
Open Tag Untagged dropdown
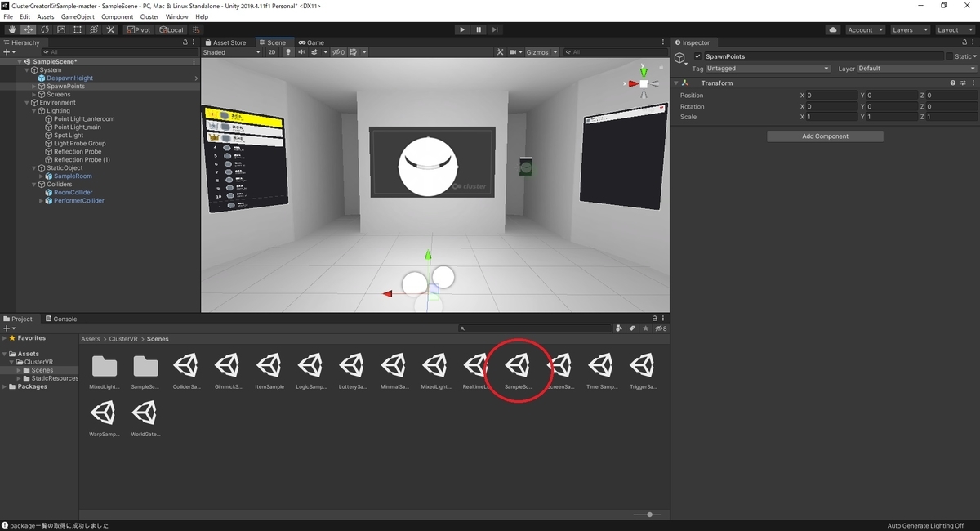point(768,69)
